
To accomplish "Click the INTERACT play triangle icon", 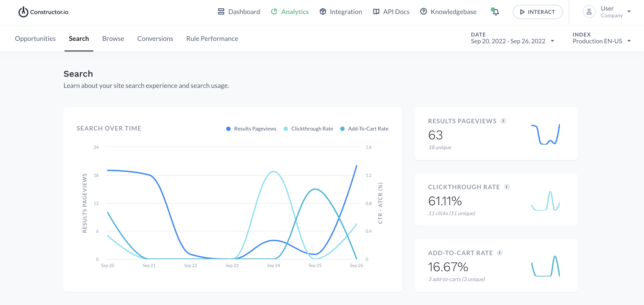I will coord(522,12).
